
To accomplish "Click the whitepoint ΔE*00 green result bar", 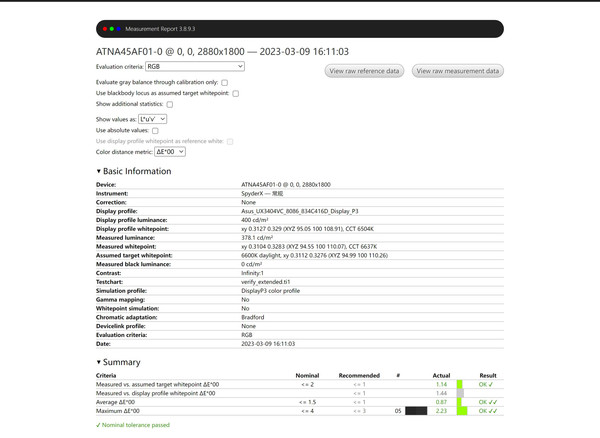I will pyautogui.click(x=460, y=384).
